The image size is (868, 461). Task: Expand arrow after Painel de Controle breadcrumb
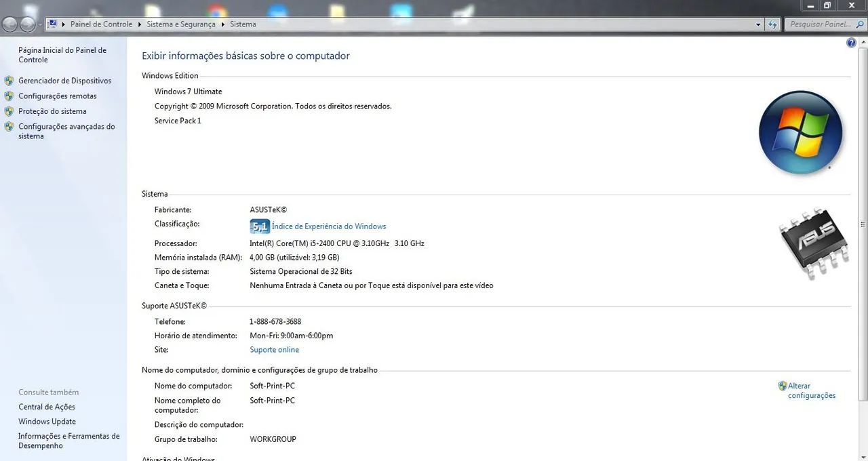140,24
